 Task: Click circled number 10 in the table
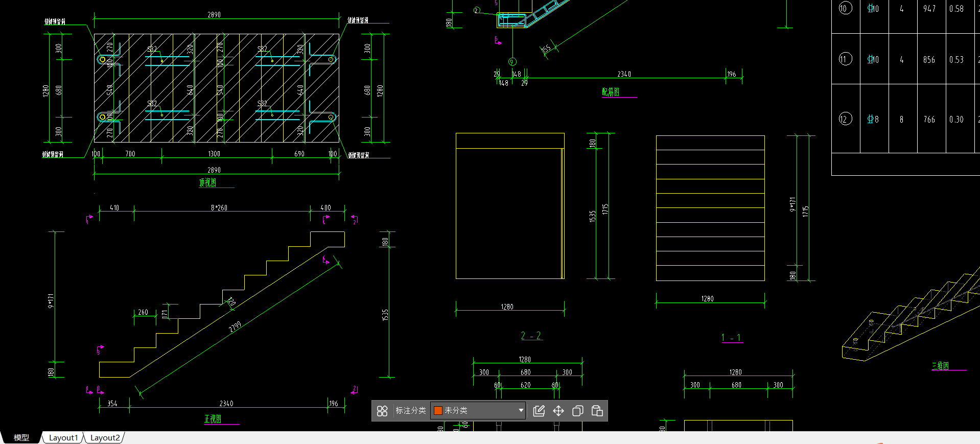[x=845, y=8]
